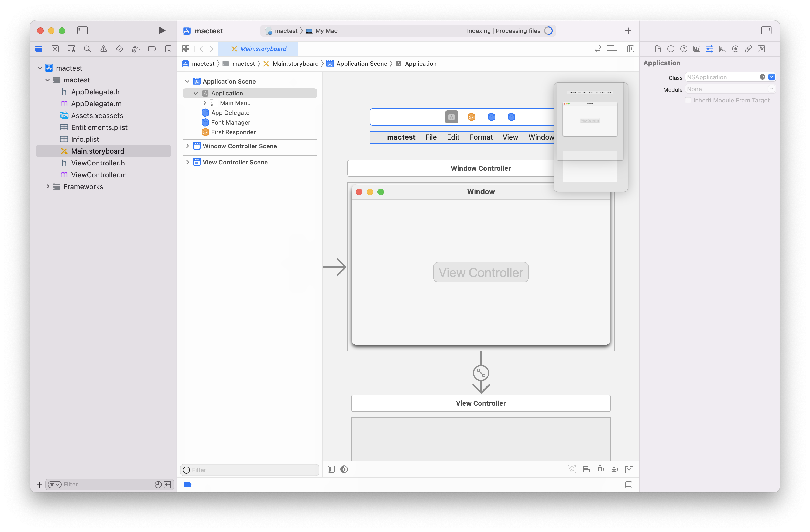Open the Source Control navigator icon
Viewport: 810px width, 532px height.
point(55,49)
